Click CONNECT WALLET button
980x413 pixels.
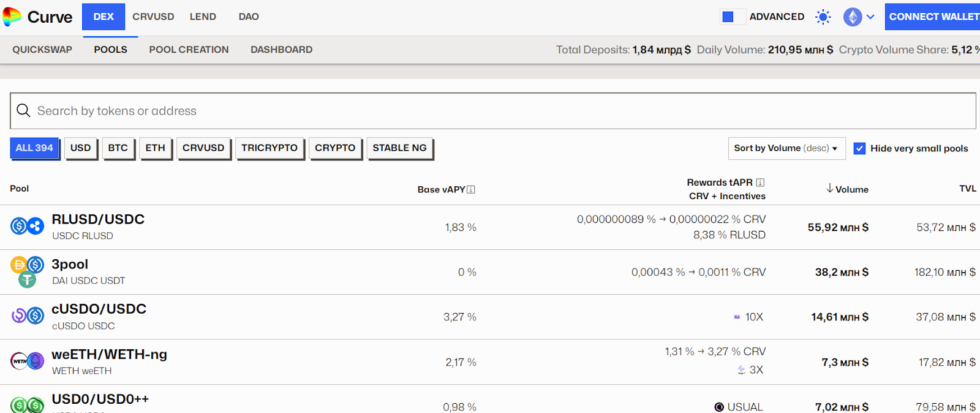click(932, 17)
